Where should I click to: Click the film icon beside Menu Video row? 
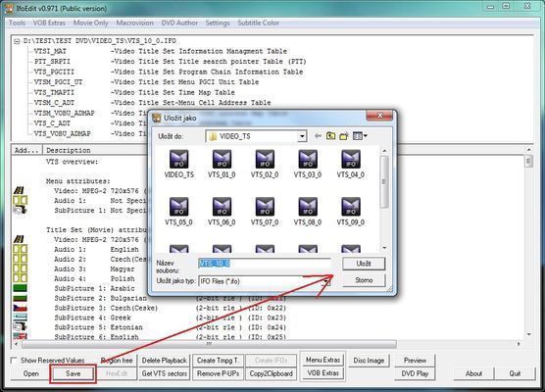pos(20,190)
